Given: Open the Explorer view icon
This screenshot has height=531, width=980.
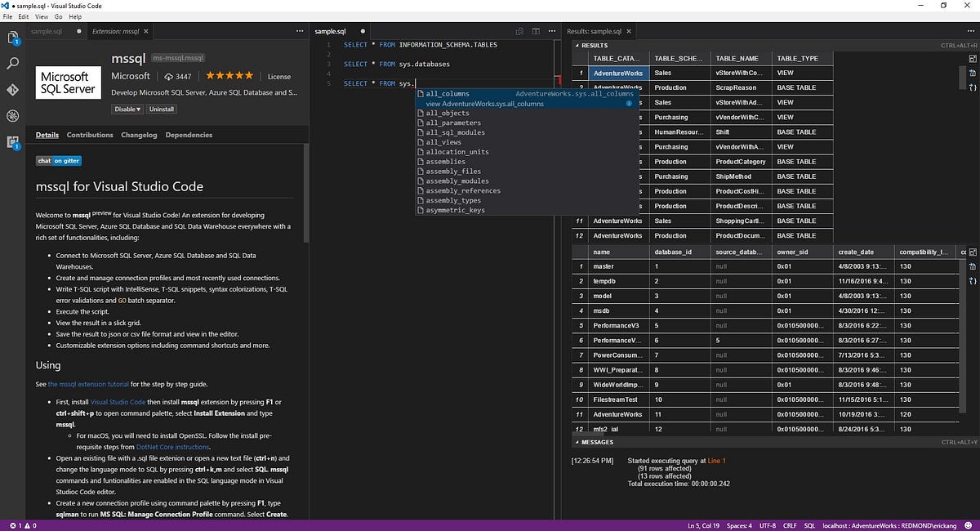Looking at the screenshot, I should click(11, 37).
